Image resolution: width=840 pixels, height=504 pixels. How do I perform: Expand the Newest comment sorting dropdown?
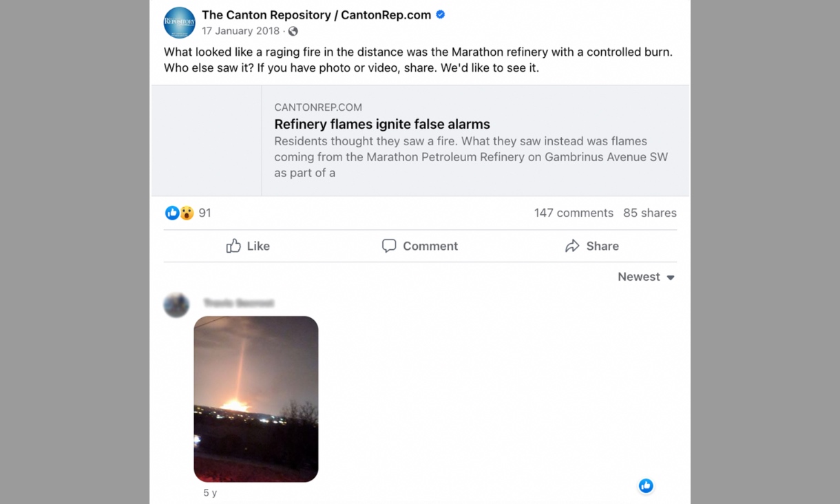tap(646, 277)
